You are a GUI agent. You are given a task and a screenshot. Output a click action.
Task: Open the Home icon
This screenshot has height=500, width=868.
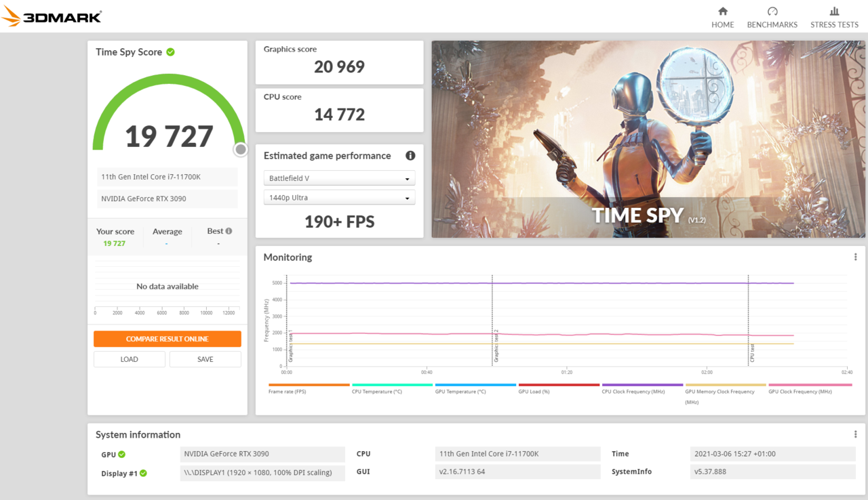pos(723,11)
